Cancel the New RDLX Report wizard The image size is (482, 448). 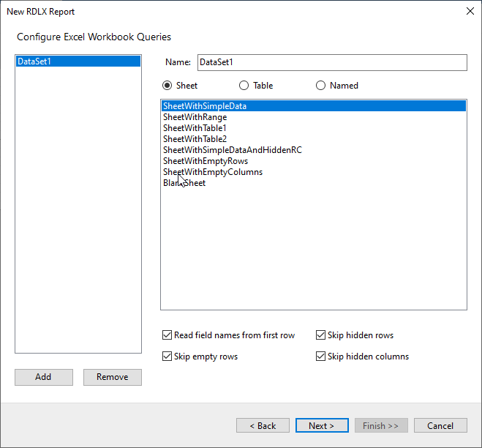pos(440,425)
